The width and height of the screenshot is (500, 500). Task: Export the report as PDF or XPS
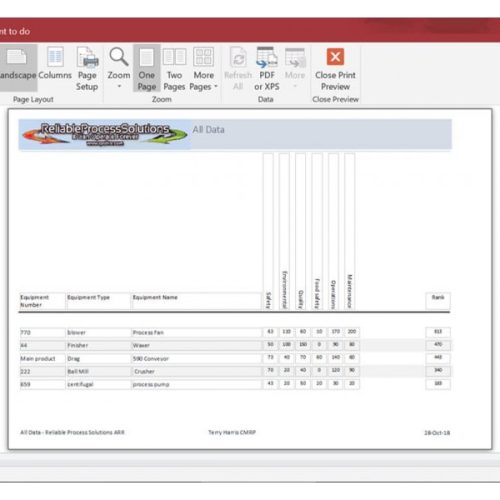tap(267, 68)
